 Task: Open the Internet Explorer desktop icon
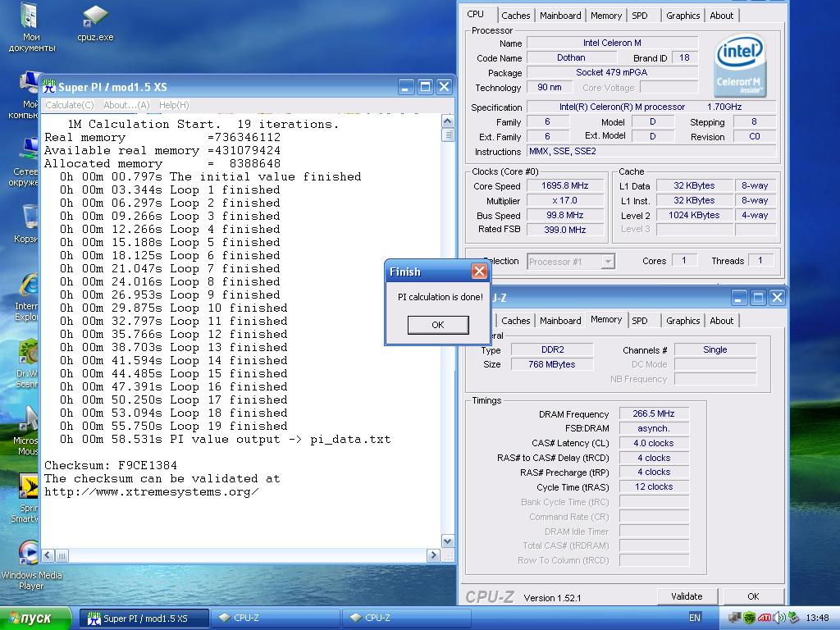[x=27, y=297]
